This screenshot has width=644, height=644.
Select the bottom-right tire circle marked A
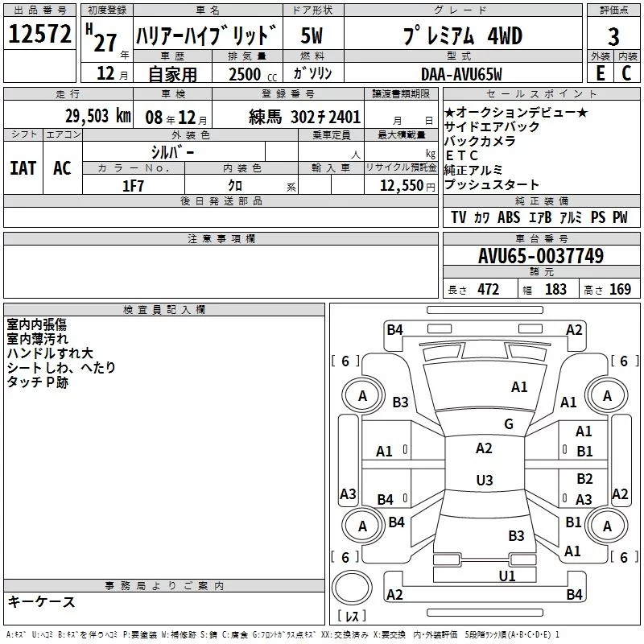[x=607, y=526]
